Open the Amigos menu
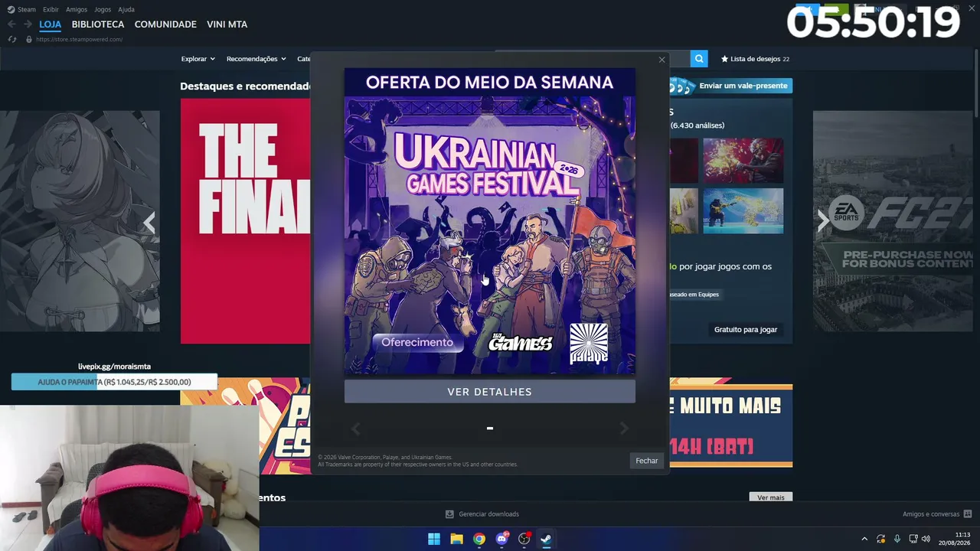The height and width of the screenshot is (551, 980). tap(77, 9)
